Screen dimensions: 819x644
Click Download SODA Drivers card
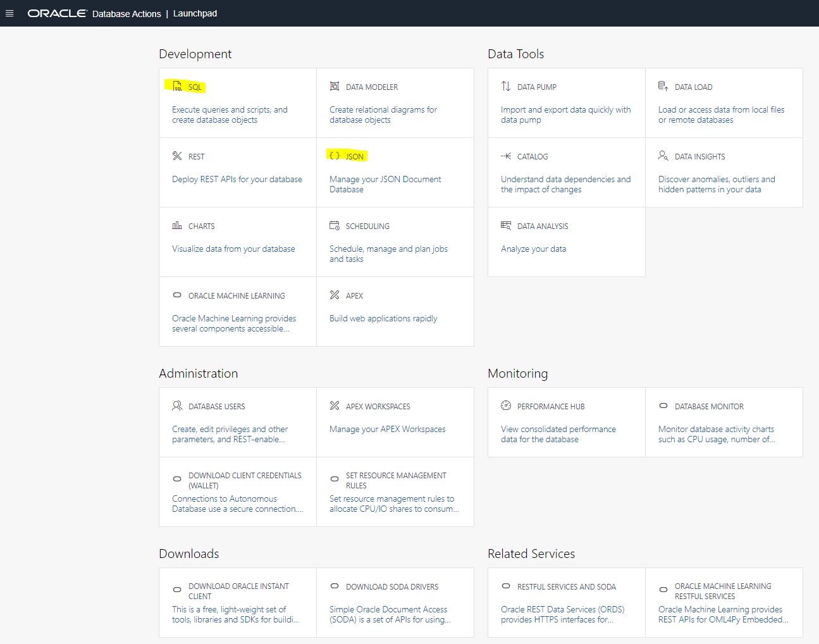(395, 602)
